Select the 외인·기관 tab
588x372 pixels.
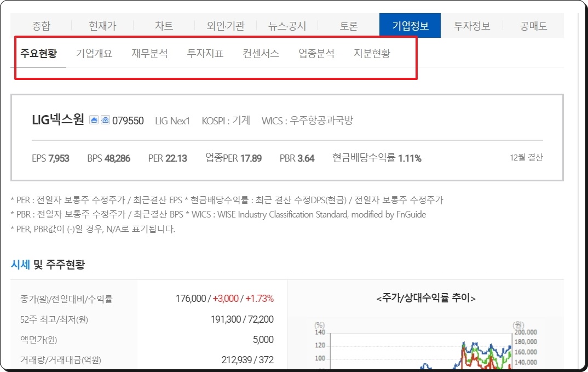click(x=226, y=26)
